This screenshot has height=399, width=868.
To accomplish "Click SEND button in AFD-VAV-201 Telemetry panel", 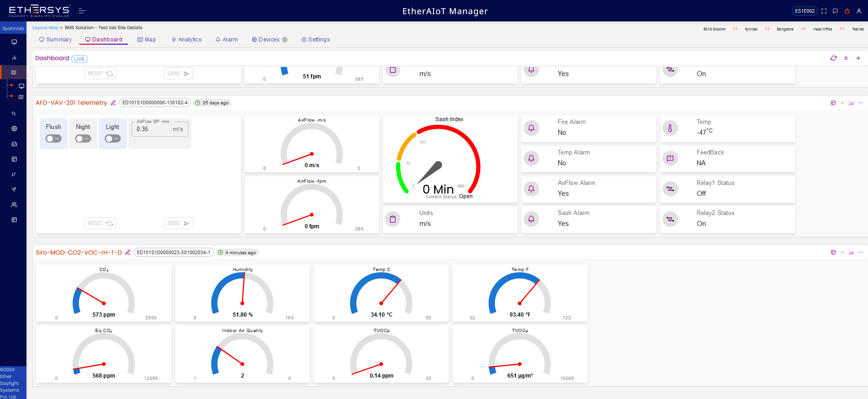I will coord(178,223).
